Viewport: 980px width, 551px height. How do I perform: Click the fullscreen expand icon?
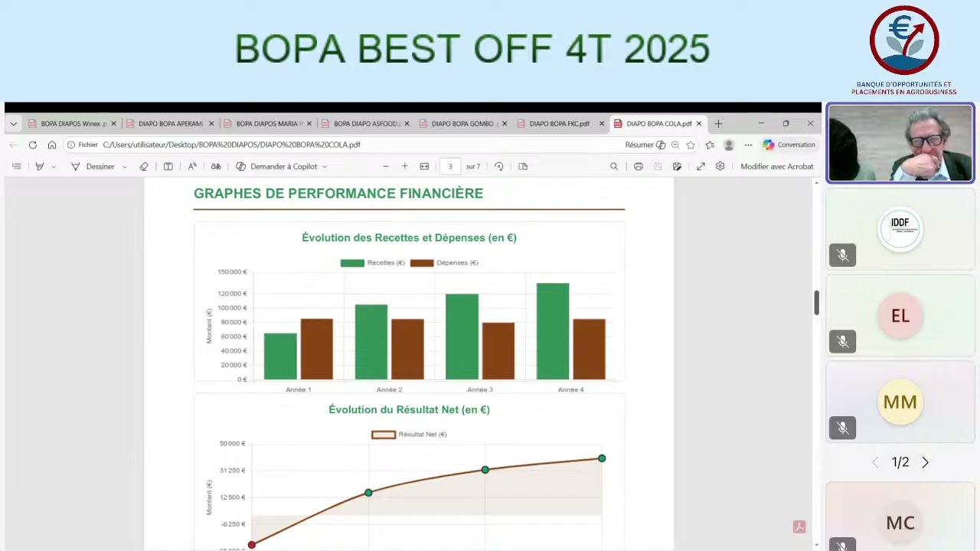click(701, 166)
